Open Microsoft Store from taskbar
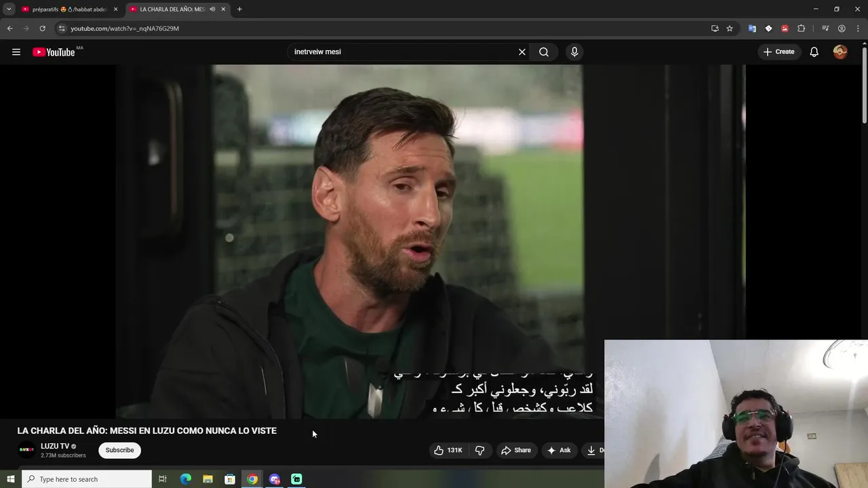The image size is (868, 488). pyautogui.click(x=230, y=479)
